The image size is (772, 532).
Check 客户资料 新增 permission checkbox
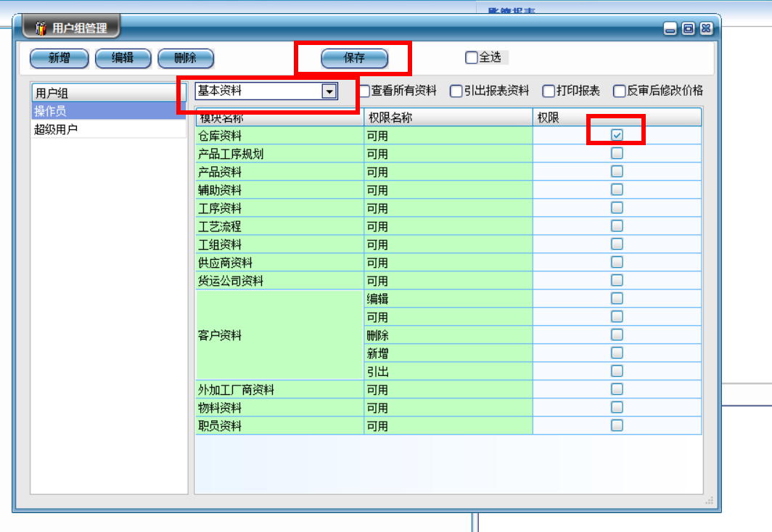(617, 353)
